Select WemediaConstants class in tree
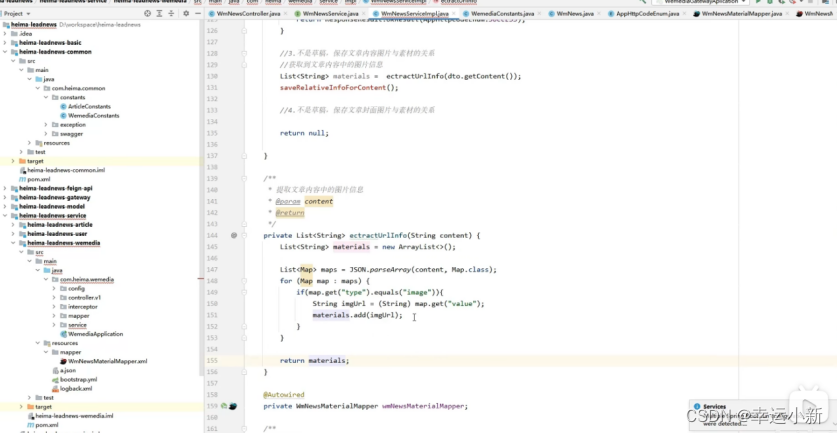The width and height of the screenshot is (838, 434). [x=94, y=115]
